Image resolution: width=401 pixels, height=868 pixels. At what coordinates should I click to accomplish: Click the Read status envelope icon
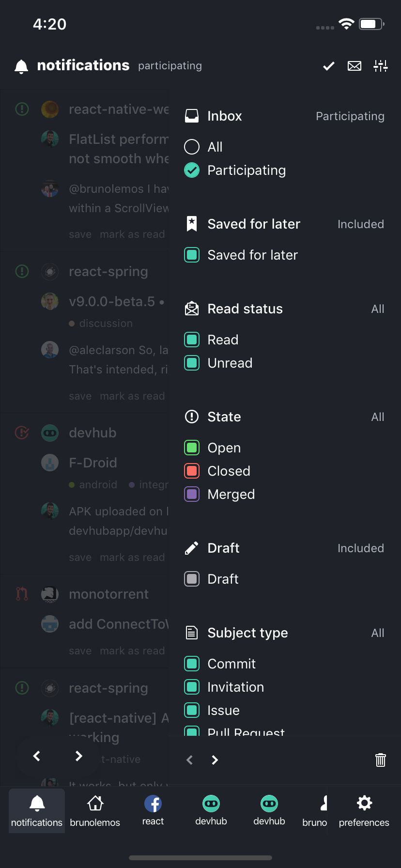tap(192, 309)
